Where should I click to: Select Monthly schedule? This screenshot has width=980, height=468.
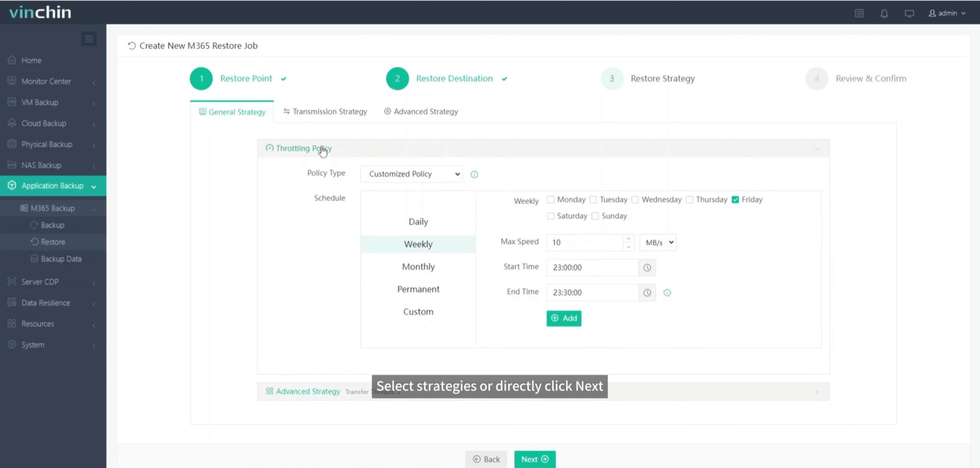(x=418, y=267)
